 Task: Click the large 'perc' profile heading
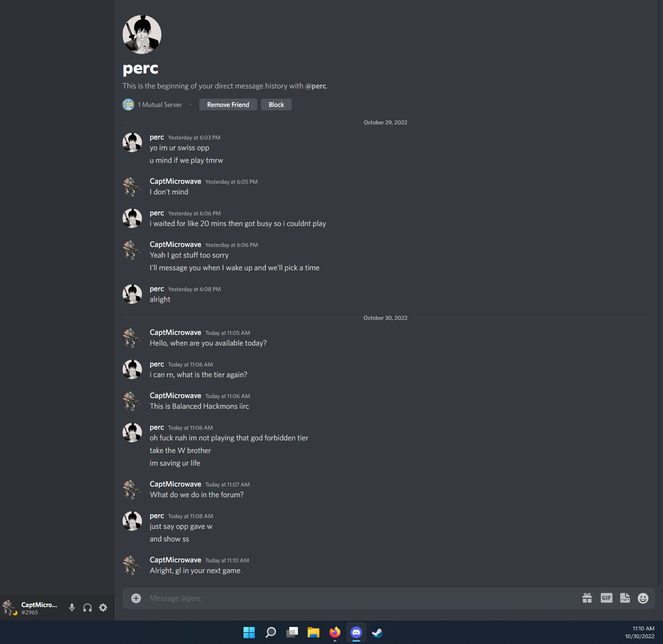click(x=140, y=69)
